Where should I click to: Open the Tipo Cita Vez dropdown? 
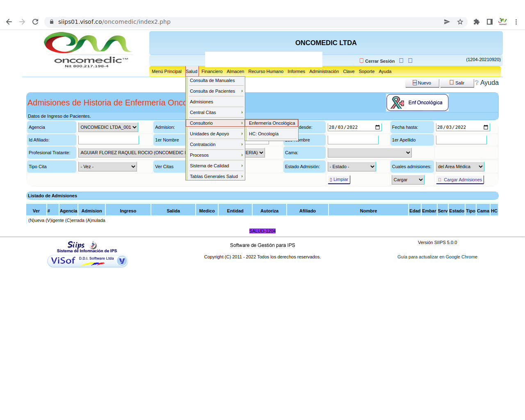click(x=107, y=167)
